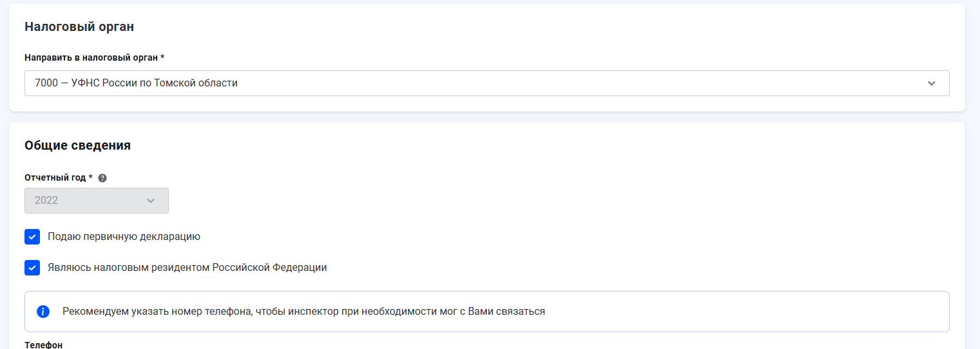Click the Общие сведения section heading

[77, 146]
